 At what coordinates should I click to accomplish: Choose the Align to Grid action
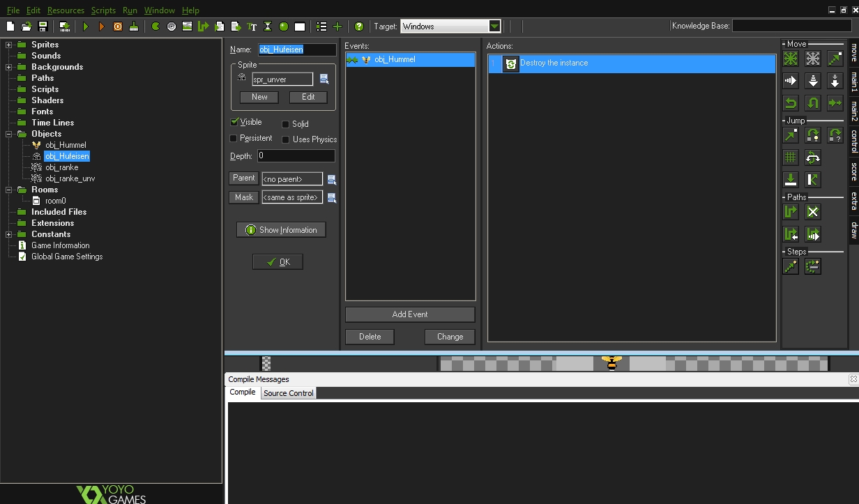[x=791, y=158]
